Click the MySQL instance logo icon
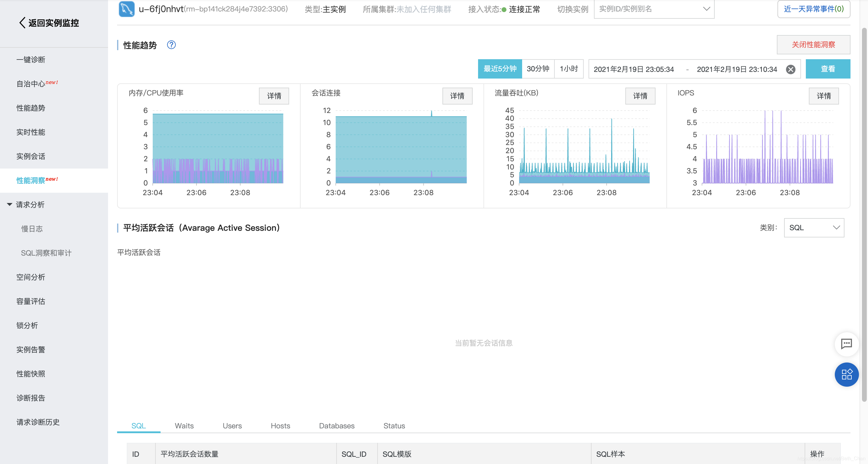 126,9
